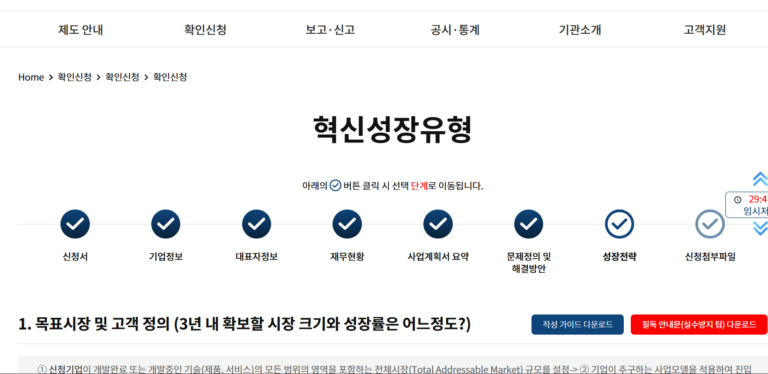768x374 pixels.
Task: Click the 혁신성장유형 page title
Action: tap(392, 130)
